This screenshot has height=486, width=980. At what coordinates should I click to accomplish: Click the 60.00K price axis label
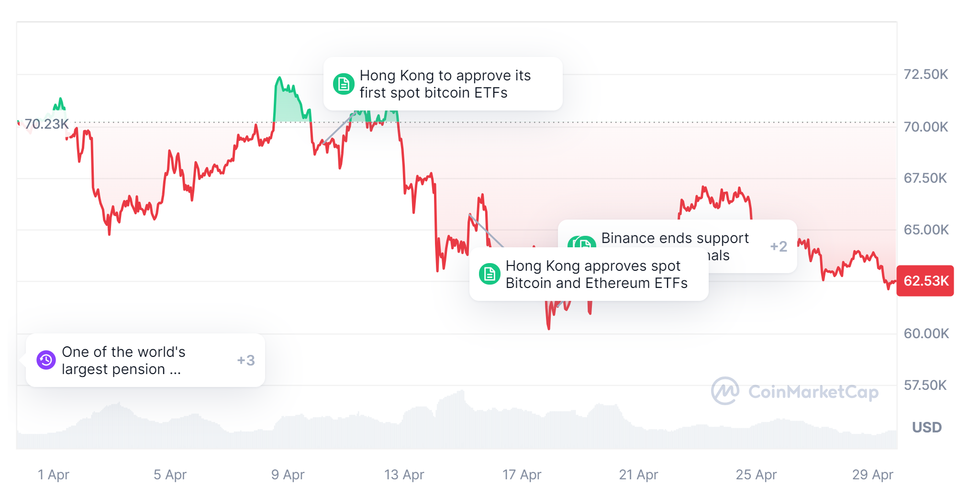926,333
